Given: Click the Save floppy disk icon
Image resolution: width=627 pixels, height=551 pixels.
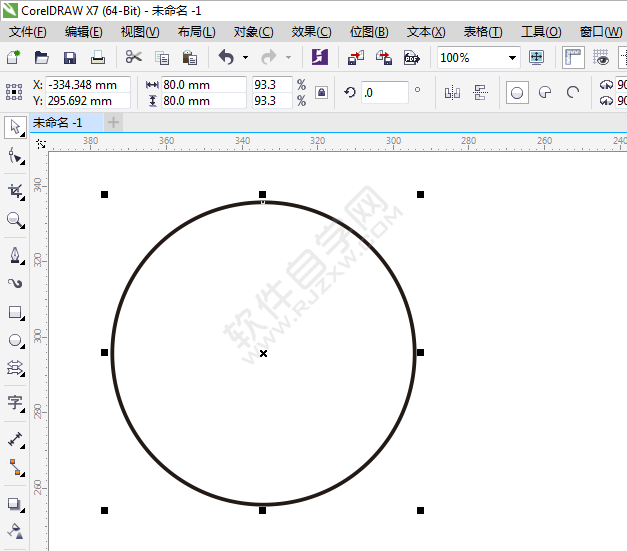Looking at the screenshot, I should [x=69, y=58].
